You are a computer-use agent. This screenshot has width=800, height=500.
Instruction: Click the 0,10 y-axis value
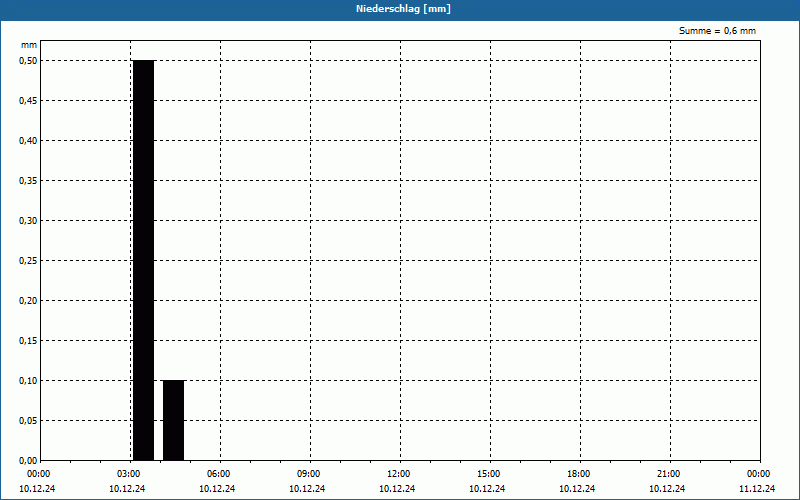coord(28,381)
